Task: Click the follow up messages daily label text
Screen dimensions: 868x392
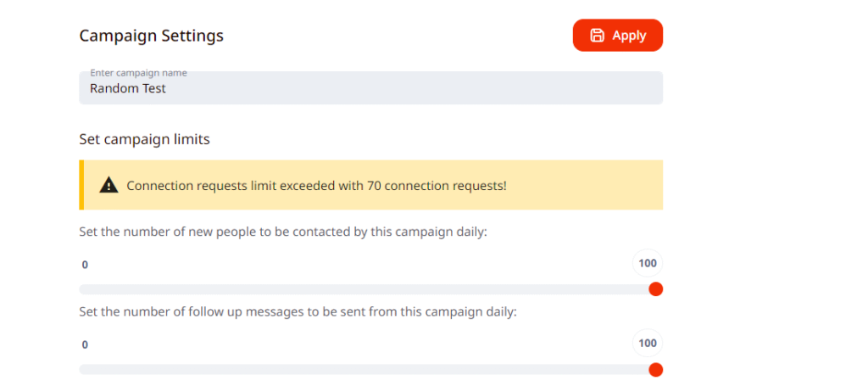Action: pos(298,311)
